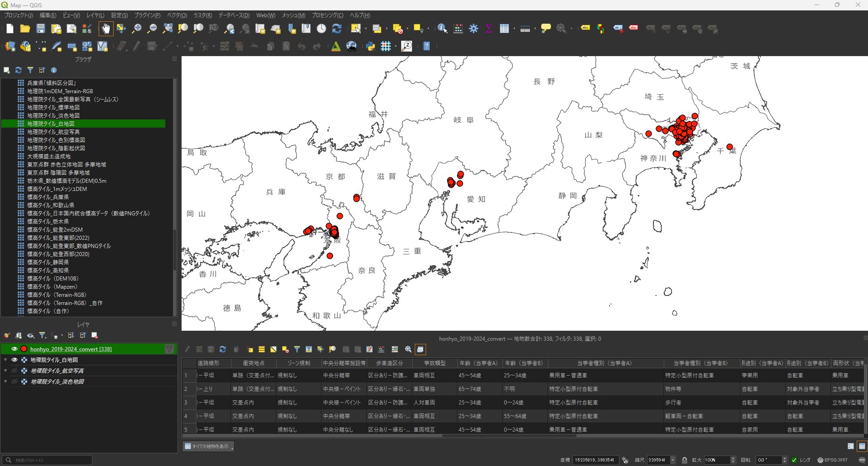
Task: Open the 編集(E) menu
Action: pyautogui.click(x=48, y=15)
